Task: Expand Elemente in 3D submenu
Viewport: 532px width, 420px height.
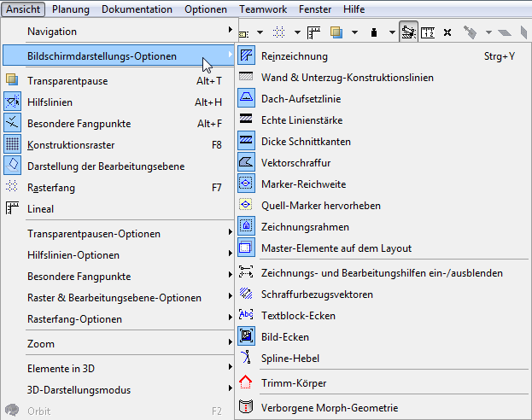Action: [x=118, y=369]
